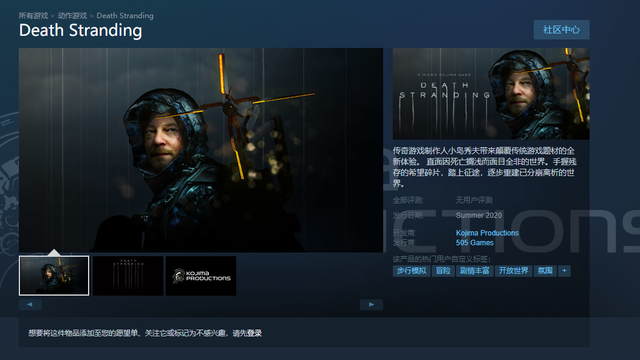Click the right arrow thumbnail scroll button
The height and width of the screenshot is (360, 640).
click(371, 304)
